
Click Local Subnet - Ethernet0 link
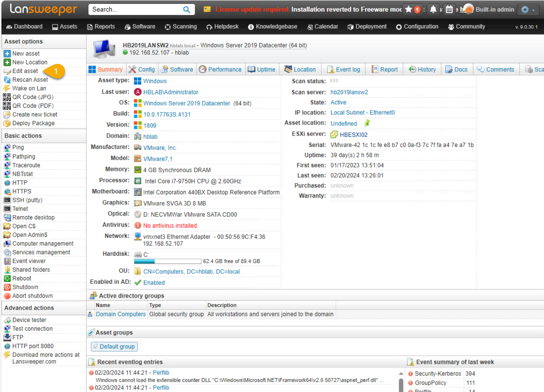[363, 112]
